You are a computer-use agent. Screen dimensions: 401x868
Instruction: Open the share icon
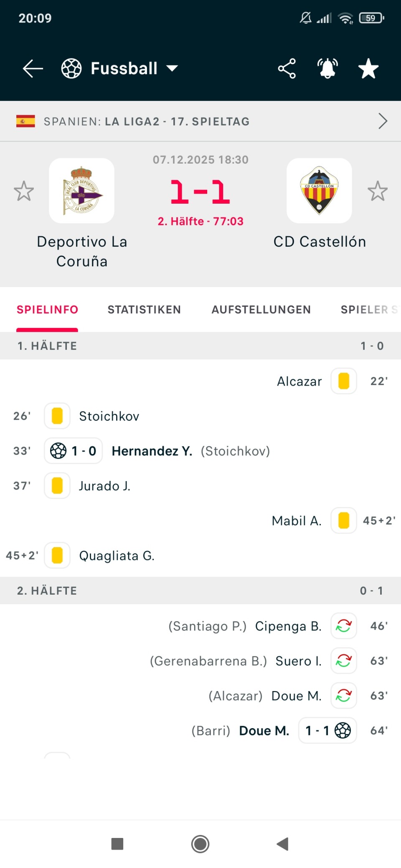pyautogui.click(x=287, y=68)
